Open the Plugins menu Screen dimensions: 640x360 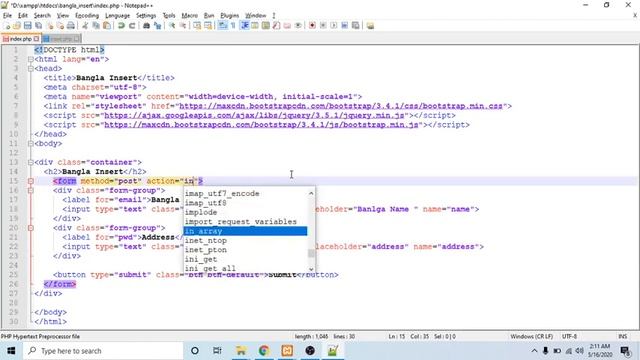coord(229,16)
